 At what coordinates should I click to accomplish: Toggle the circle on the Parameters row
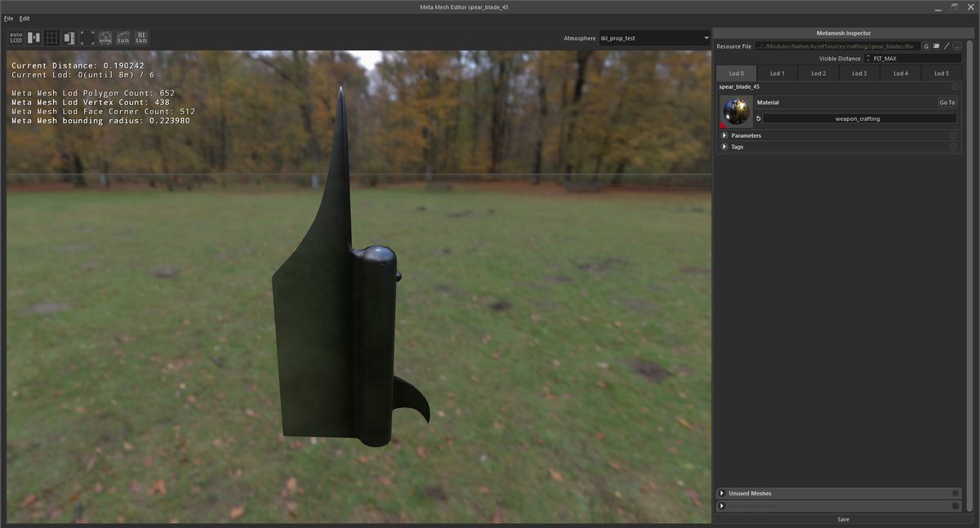(x=952, y=135)
